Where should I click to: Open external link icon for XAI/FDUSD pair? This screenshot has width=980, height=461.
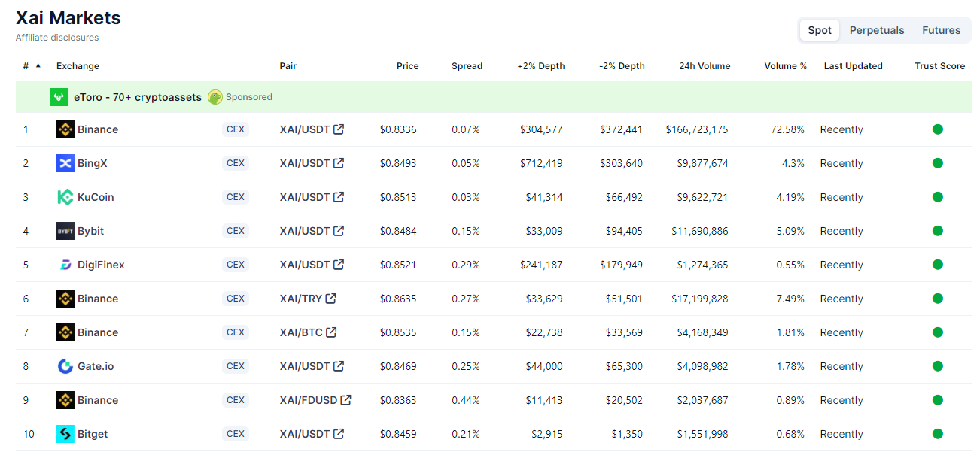[346, 400]
